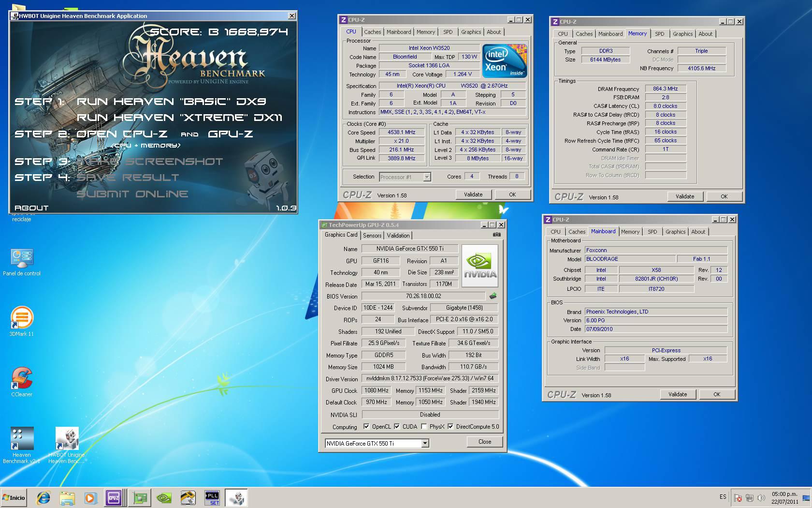Open the SetFSB PLL SET taskbar icon
812x508 pixels.
point(212,497)
